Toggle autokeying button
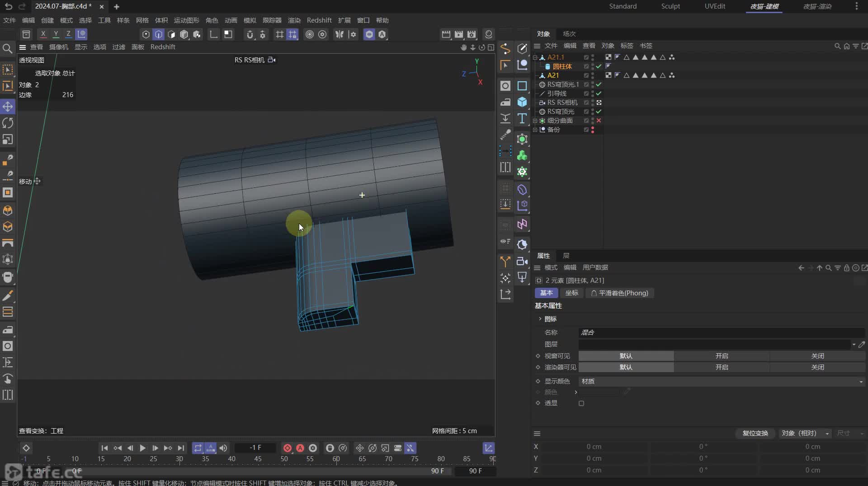The width and height of the screenshot is (868, 486). (x=300, y=448)
